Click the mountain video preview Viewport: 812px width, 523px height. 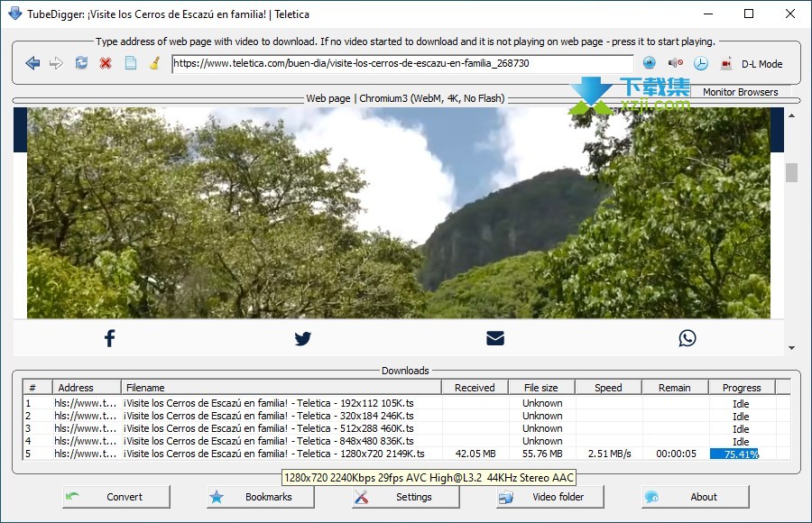[x=398, y=213]
